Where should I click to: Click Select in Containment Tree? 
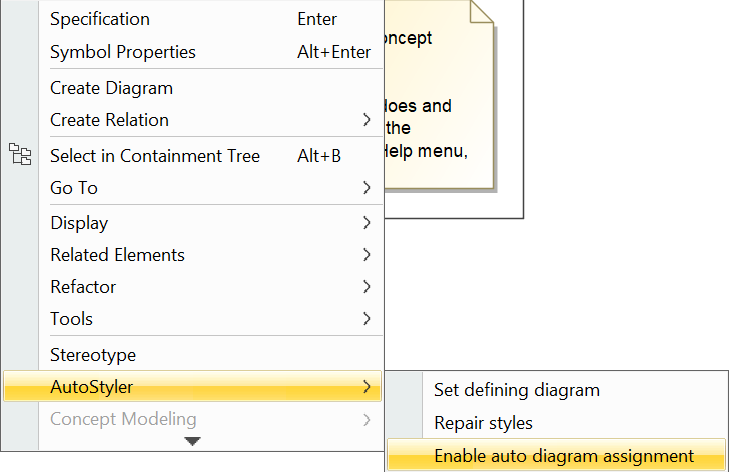tap(155, 156)
